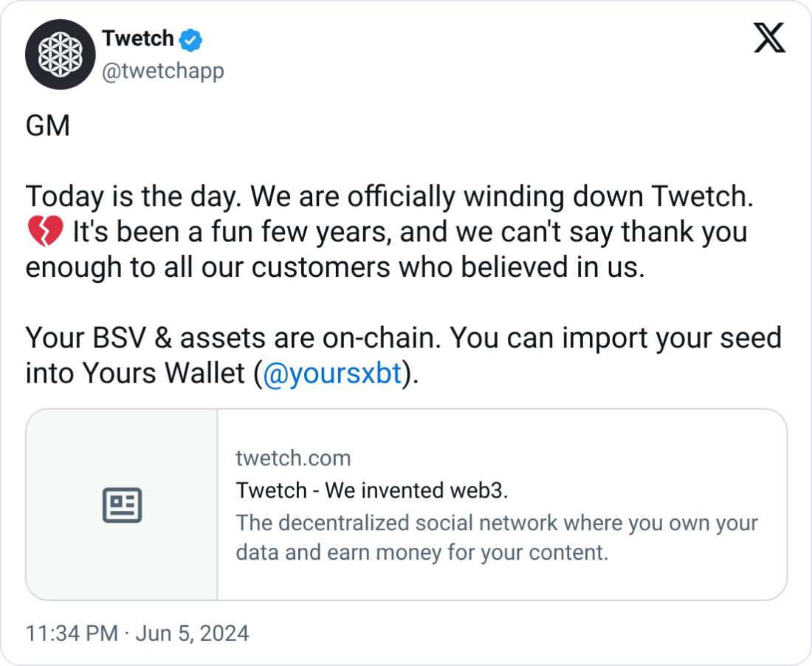The image size is (812, 666).
Task: Click the blue verified badge
Action: pos(190,40)
